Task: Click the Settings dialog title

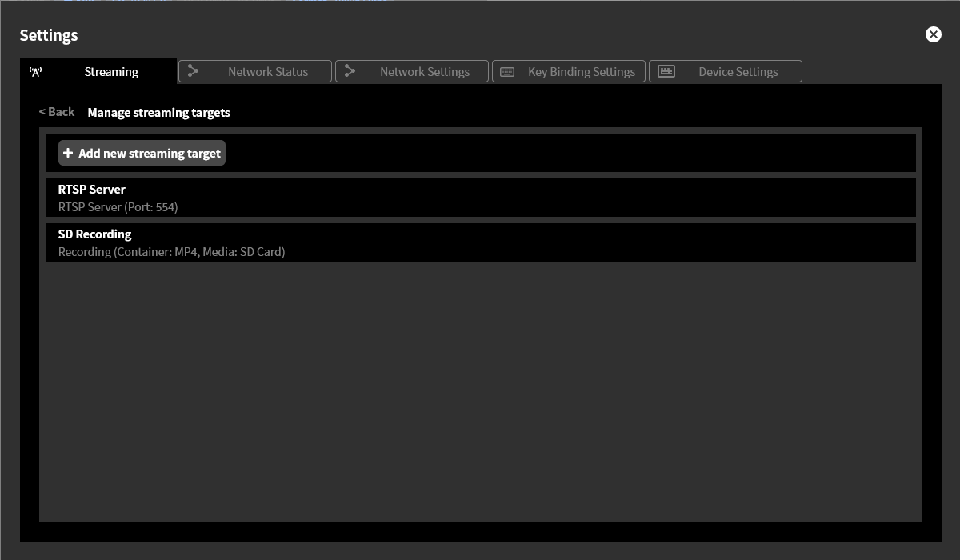Action: 49,35
